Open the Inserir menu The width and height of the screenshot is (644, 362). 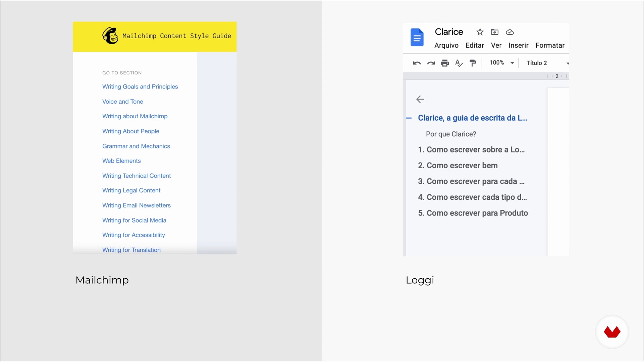tap(518, 45)
